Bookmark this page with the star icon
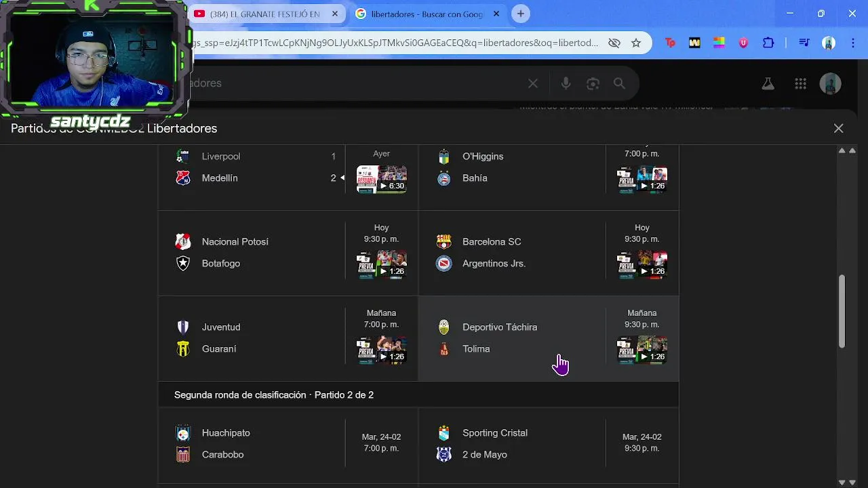The width and height of the screenshot is (868, 488). [x=636, y=43]
